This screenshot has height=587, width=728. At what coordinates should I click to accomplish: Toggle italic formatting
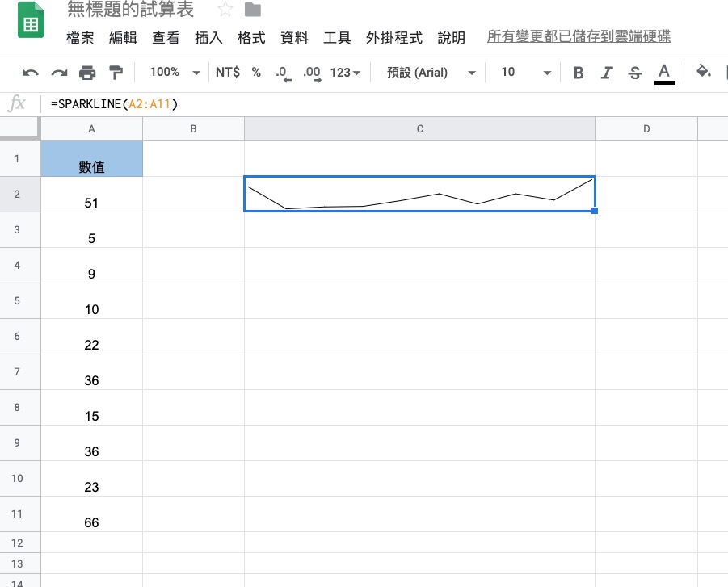coord(606,73)
